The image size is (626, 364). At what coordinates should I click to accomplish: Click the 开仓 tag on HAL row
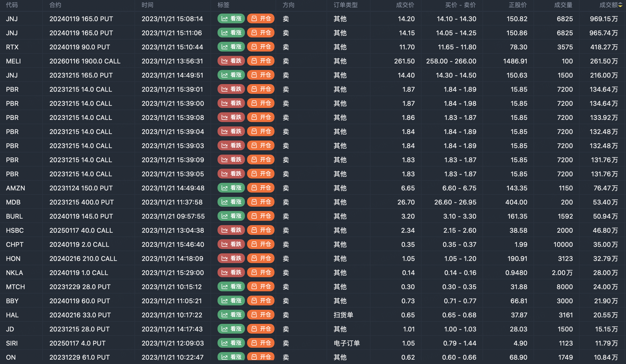[261, 315]
